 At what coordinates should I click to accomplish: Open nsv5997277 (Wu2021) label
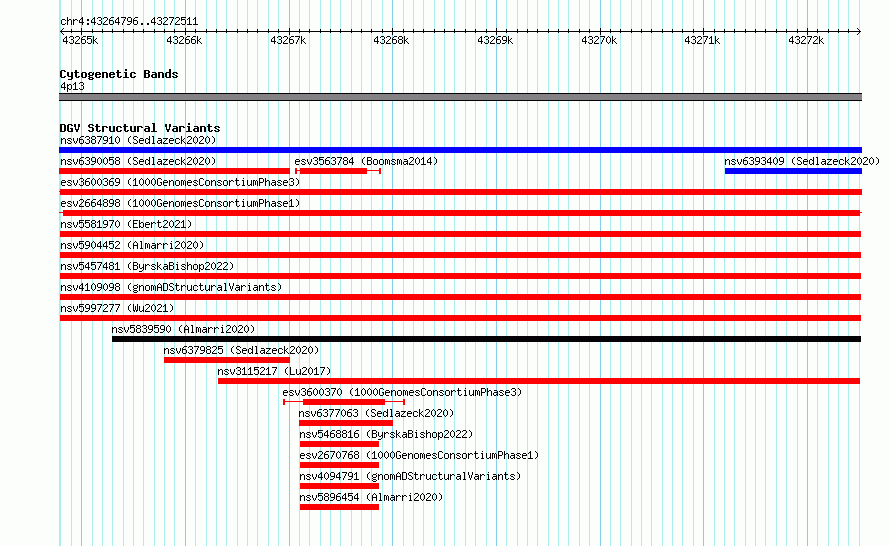tap(117, 308)
